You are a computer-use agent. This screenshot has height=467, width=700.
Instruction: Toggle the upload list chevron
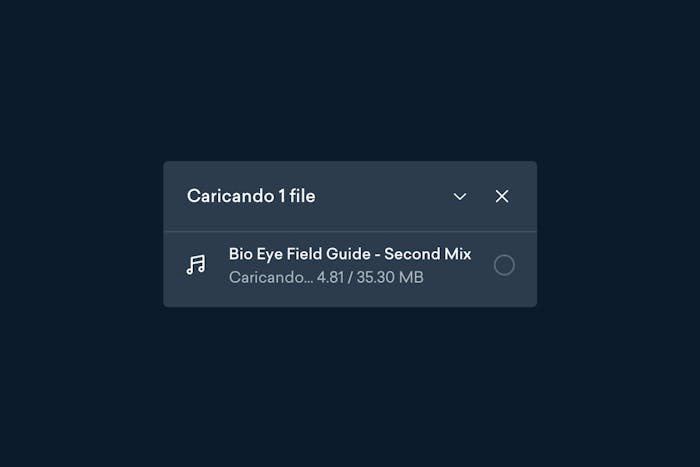point(459,196)
